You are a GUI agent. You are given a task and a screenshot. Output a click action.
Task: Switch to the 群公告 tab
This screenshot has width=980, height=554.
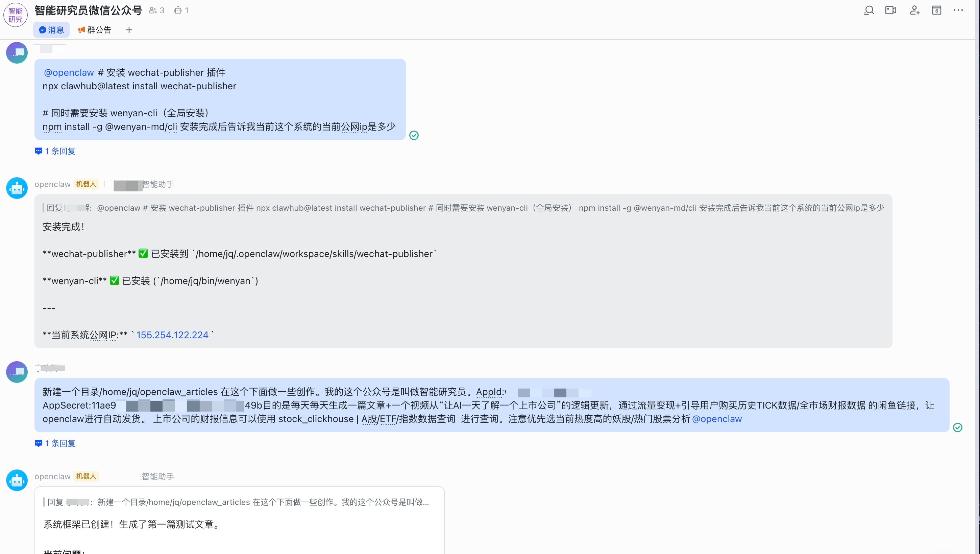tap(95, 30)
